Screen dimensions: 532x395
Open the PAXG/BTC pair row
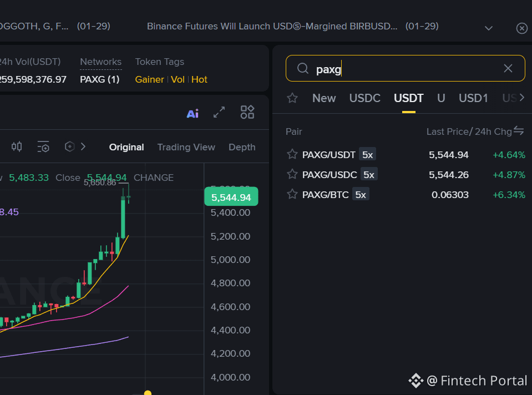click(406, 195)
